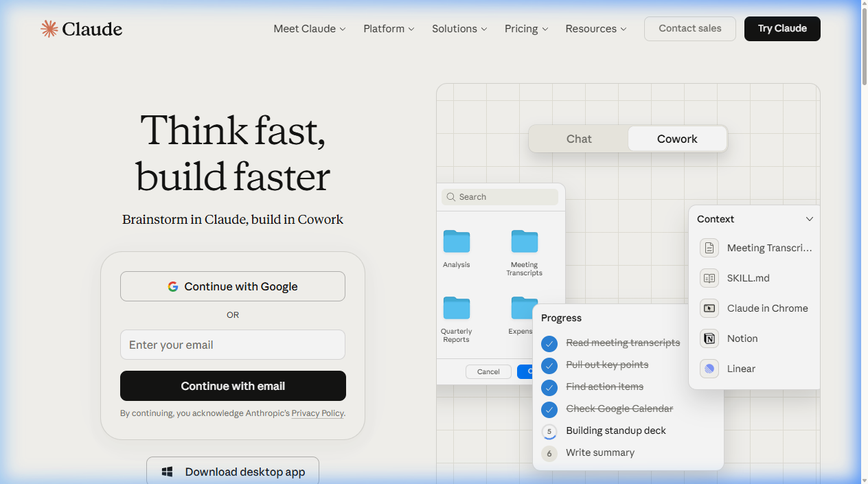868x484 pixels.
Task: Open the Meeting Transcripts folder icon
Action: pos(525,242)
